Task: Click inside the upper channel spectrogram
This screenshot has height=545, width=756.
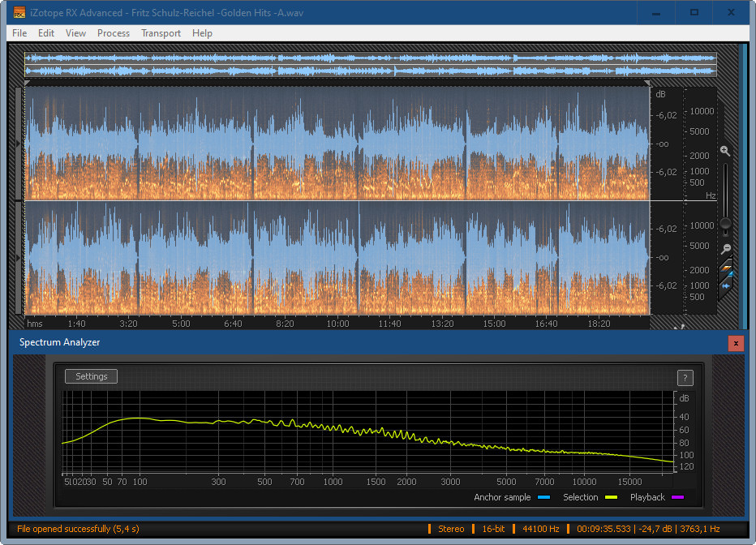Action: pyautogui.click(x=337, y=143)
